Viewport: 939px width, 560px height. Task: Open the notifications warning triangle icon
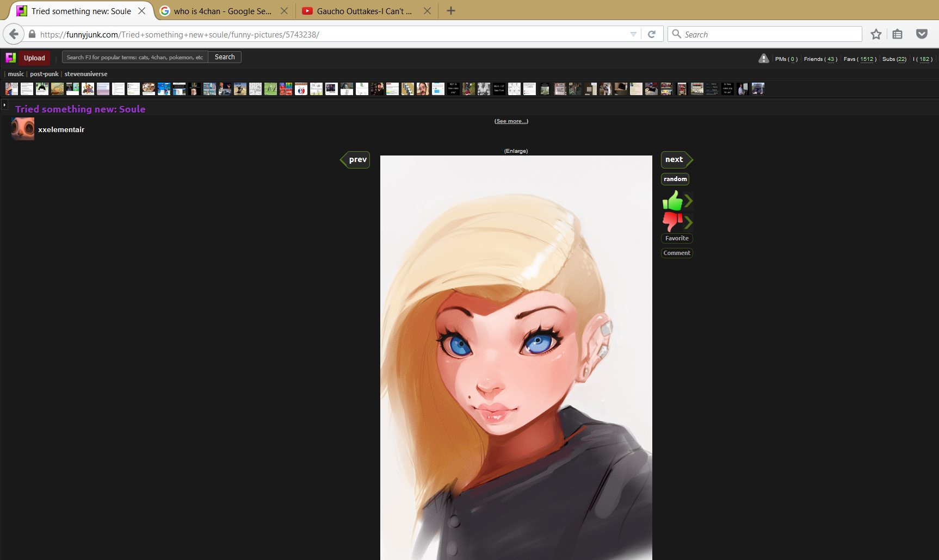(x=763, y=59)
